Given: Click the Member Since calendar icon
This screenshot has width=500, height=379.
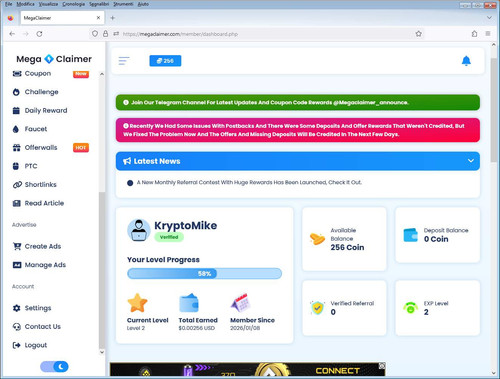Looking at the screenshot, I should point(240,303).
